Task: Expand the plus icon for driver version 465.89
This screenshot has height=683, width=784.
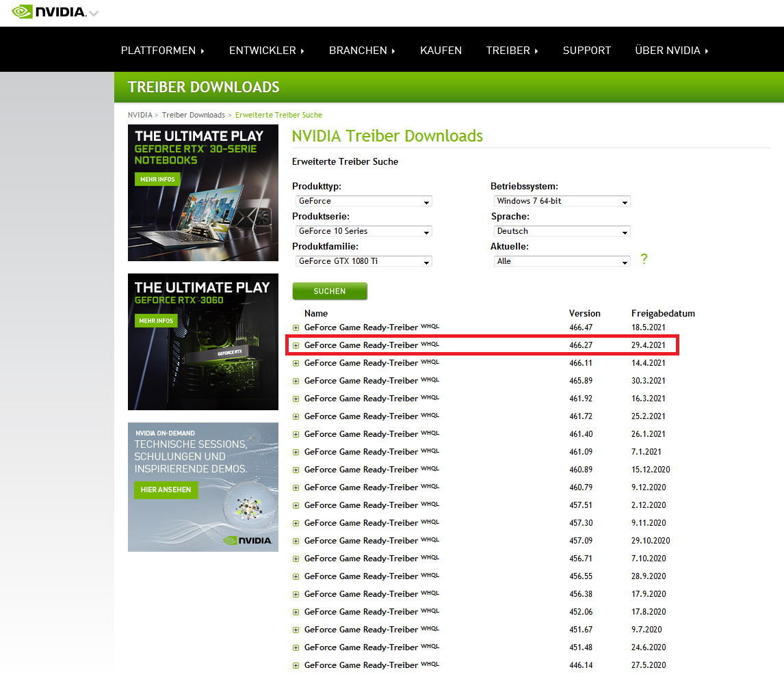Action: click(x=296, y=381)
